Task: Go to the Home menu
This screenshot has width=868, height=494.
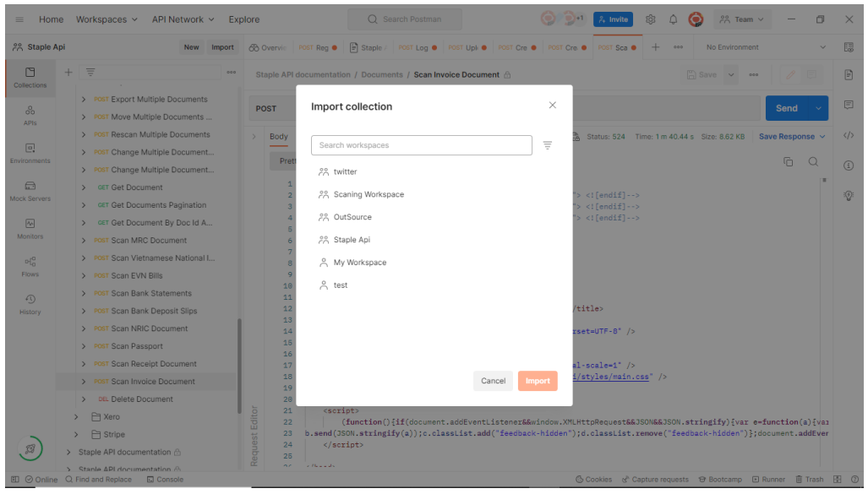Action: coord(51,19)
